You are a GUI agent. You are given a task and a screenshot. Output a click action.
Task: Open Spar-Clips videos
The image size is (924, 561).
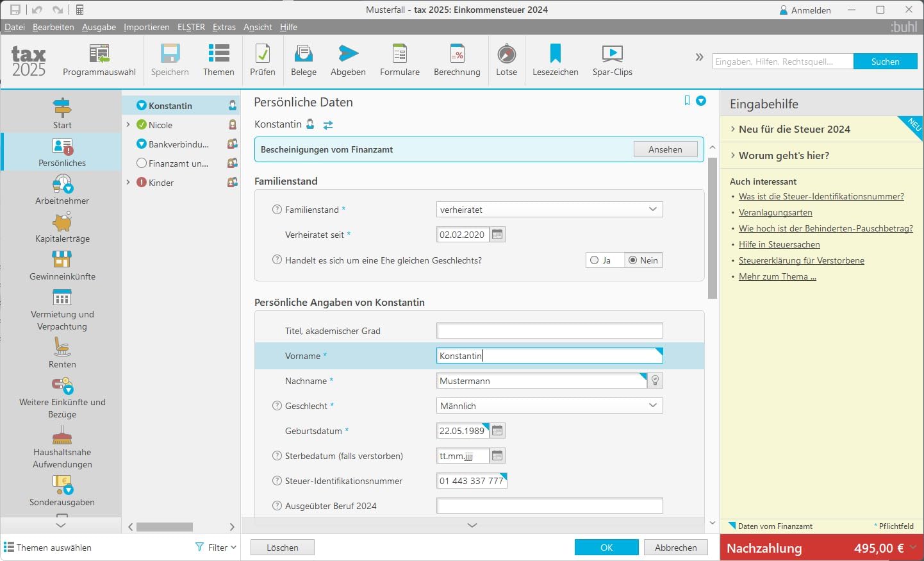613,61
